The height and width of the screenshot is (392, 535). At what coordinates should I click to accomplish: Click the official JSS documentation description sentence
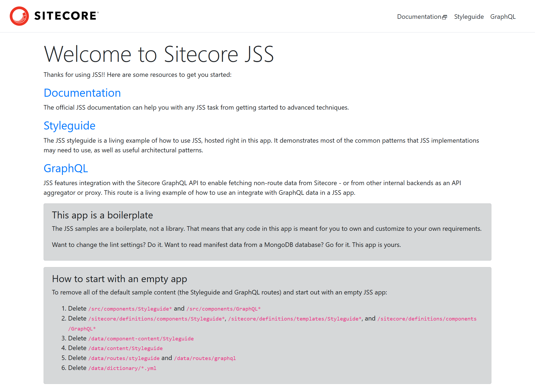pyautogui.click(x=196, y=107)
